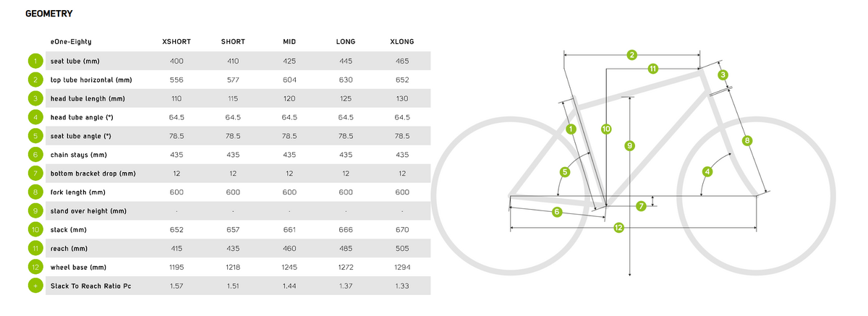Click the number 9 stand over marker on the bike diagram
Viewport: 868px width, 316px height.
pos(630,145)
